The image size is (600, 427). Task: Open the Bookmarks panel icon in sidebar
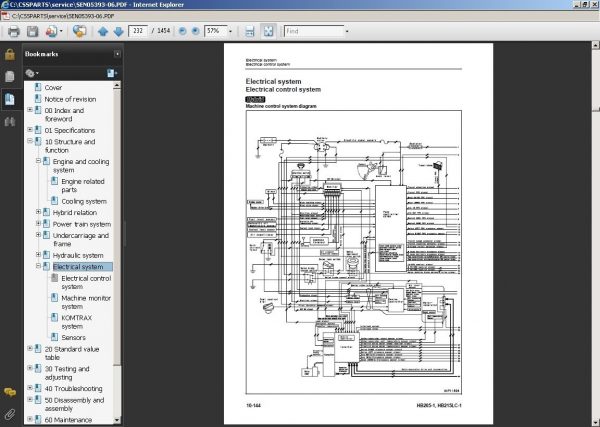point(9,98)
